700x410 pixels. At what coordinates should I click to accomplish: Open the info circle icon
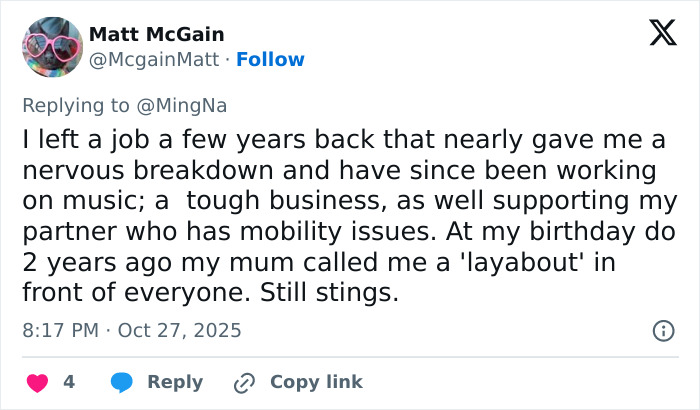[x=662, y=330]
